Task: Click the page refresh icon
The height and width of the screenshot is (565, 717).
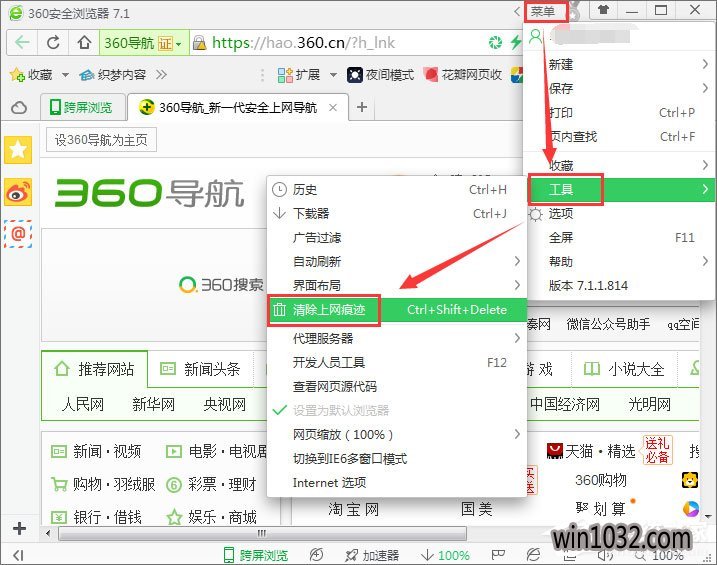Action: (x=54, y=43)
